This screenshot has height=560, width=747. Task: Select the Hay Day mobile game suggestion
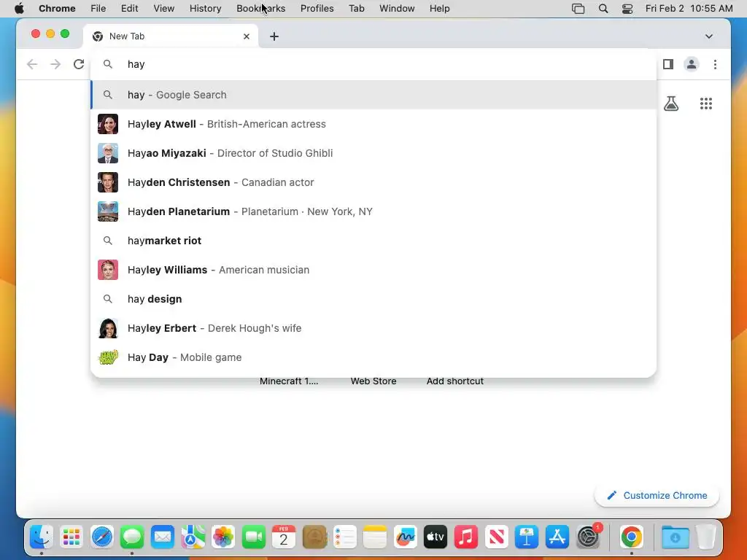click(373, 357)
